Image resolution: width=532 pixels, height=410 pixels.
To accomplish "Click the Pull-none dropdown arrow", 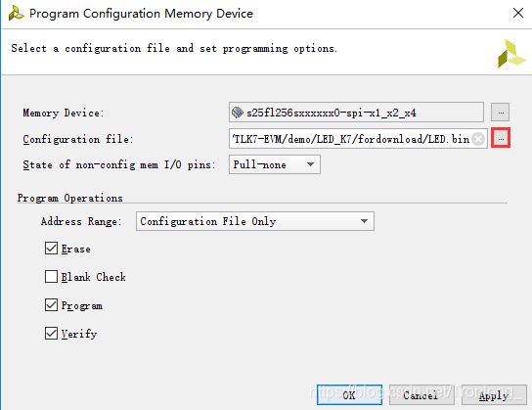I will pos(310,164).
